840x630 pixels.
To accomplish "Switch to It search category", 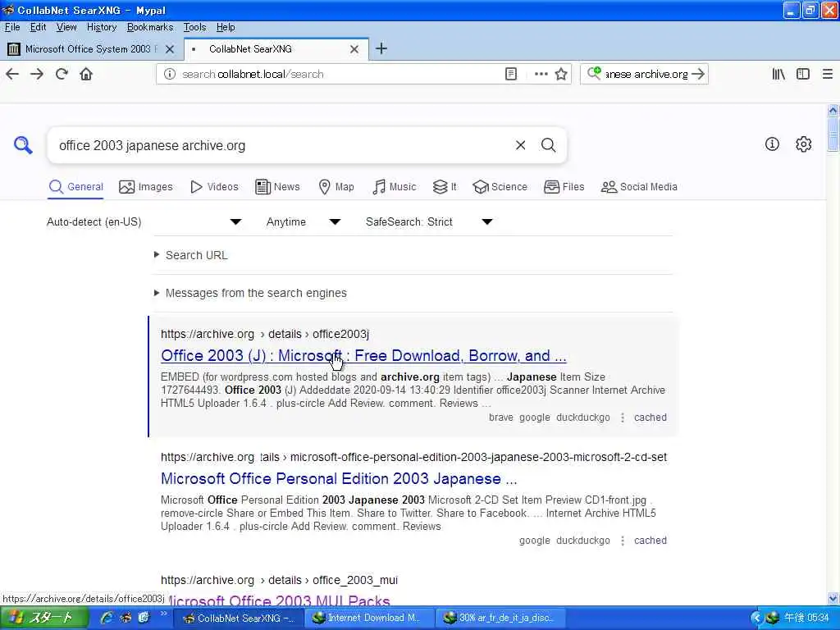I will tap(445, 187).
